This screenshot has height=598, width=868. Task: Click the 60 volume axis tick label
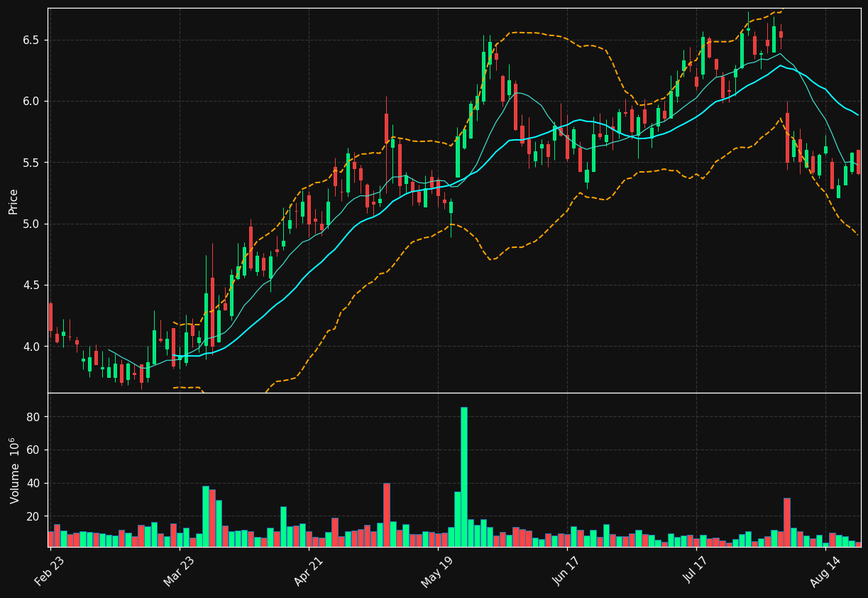pyautogui.click(x=33, y=450)
